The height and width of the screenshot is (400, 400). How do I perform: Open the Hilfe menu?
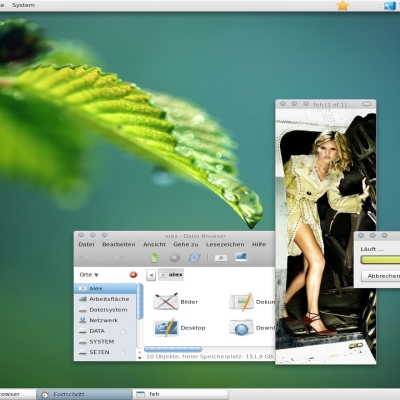(259, 244)
